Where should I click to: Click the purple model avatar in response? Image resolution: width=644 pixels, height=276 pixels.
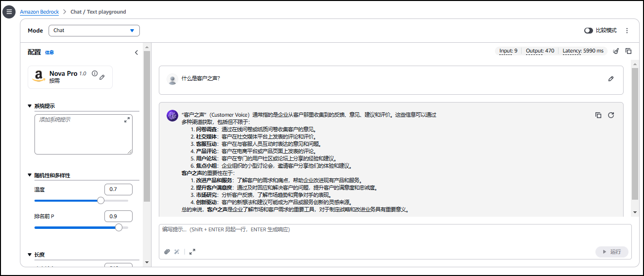(172, 116)
